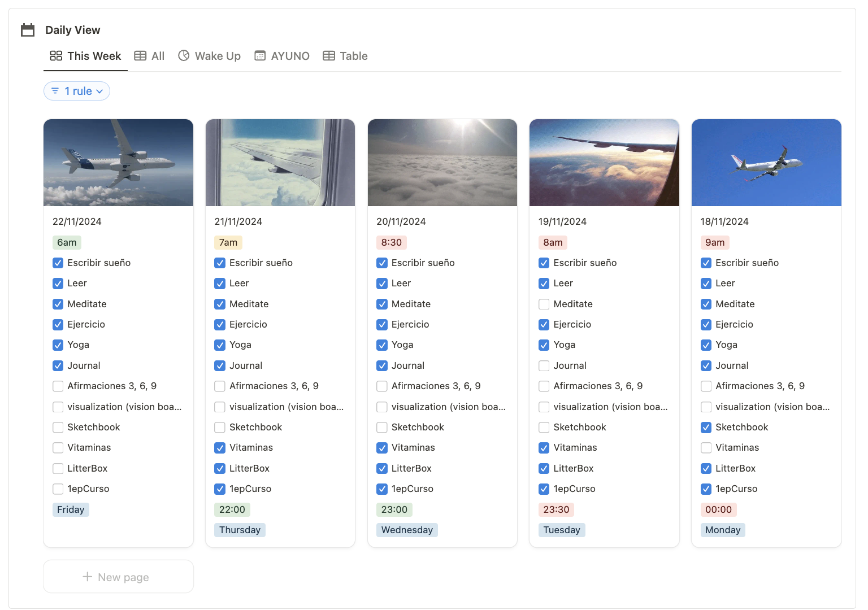Uncheck Sketchbook on the 18/11/2024 card
The width and height of the screenshot is (868, 610).
coord(706,428)
